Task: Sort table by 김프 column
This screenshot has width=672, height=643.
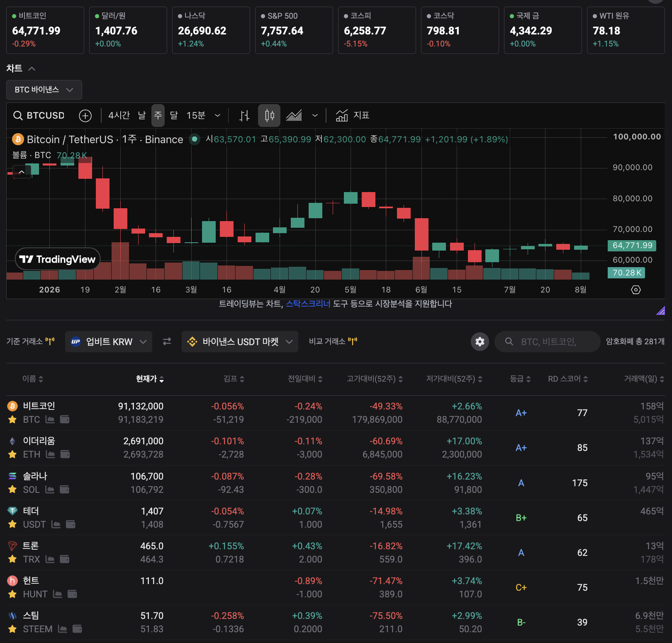Action: click(x=234, y=379)
